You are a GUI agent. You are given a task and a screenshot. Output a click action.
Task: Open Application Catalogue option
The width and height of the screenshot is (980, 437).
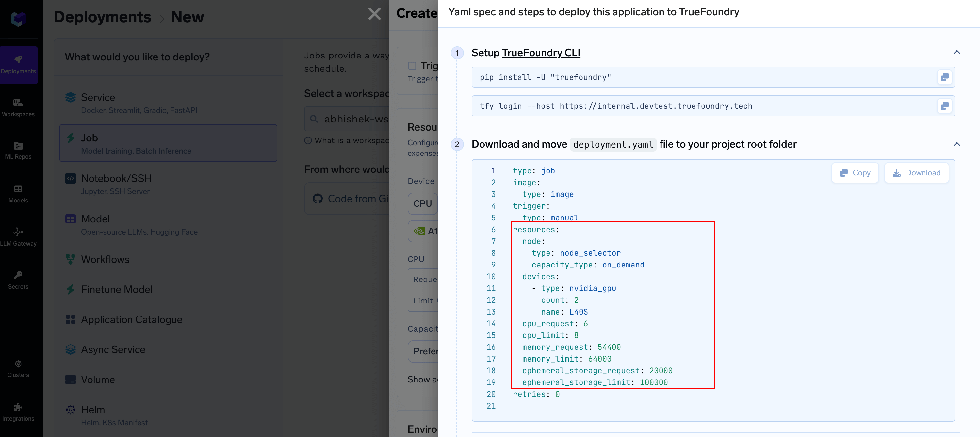[168, 319]
